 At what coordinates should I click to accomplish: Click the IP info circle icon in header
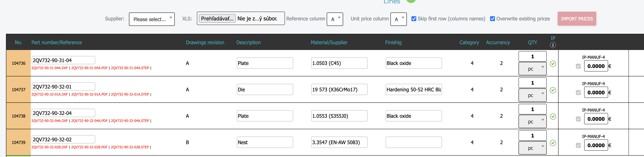coord(553,45)
